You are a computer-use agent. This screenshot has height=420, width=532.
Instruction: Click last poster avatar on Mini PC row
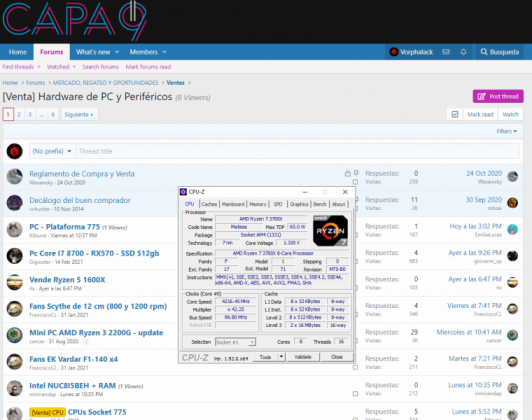pyautogui.click(x=512, y=335)
